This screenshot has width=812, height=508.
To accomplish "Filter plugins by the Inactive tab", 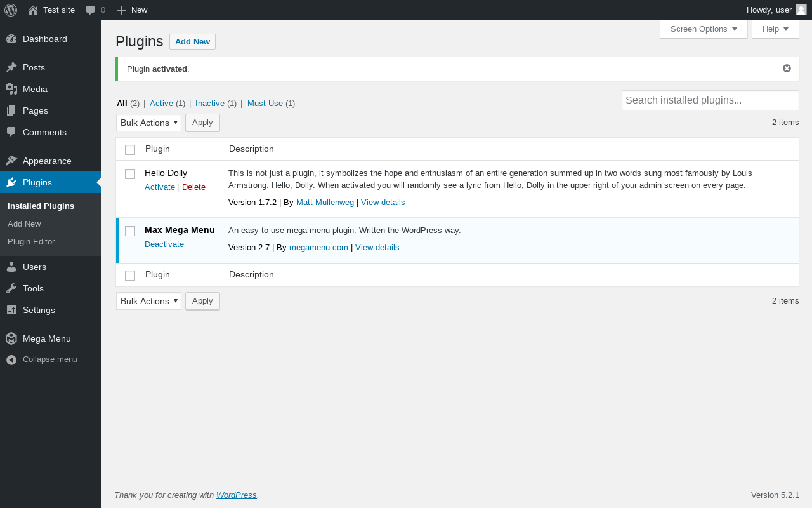I will pos(210,103).
